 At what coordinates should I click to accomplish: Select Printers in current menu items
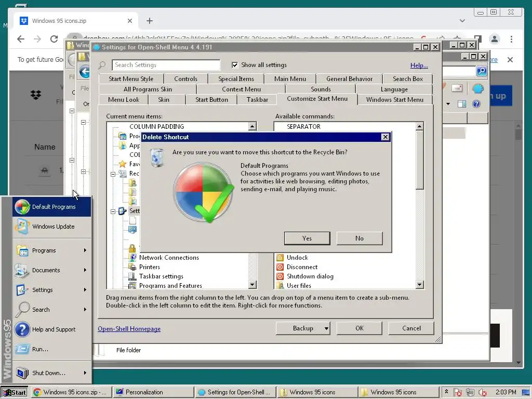pyautogui.click(x=149, y=267)
